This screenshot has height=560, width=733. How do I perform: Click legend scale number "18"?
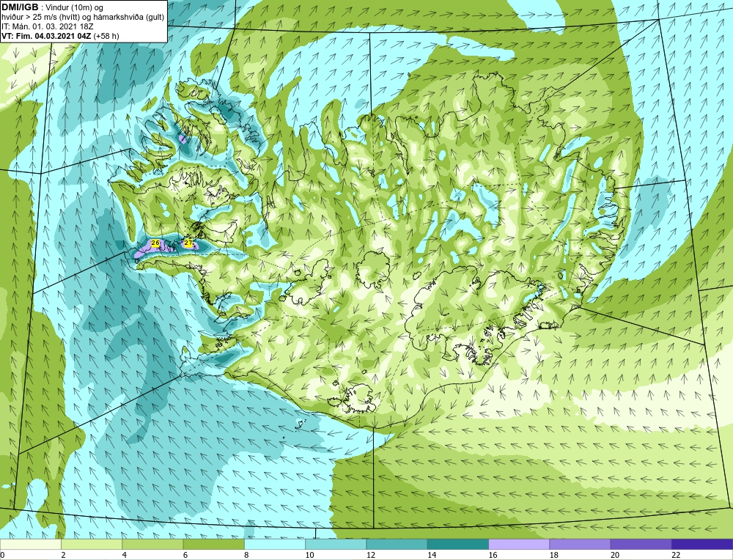554,555
